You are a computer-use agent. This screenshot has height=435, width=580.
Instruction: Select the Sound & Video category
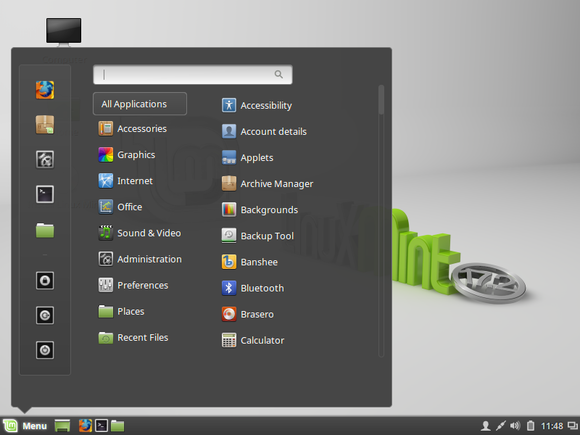coord(140,233)
